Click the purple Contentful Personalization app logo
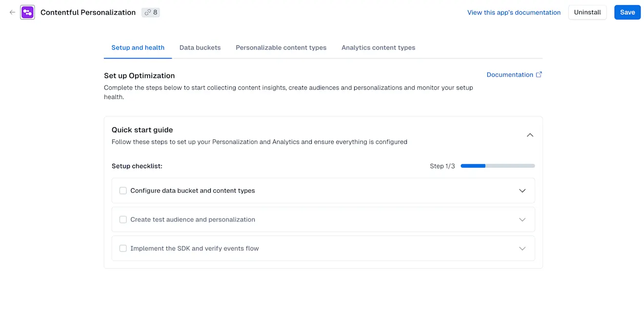644x334 pixels. (27, 12)
